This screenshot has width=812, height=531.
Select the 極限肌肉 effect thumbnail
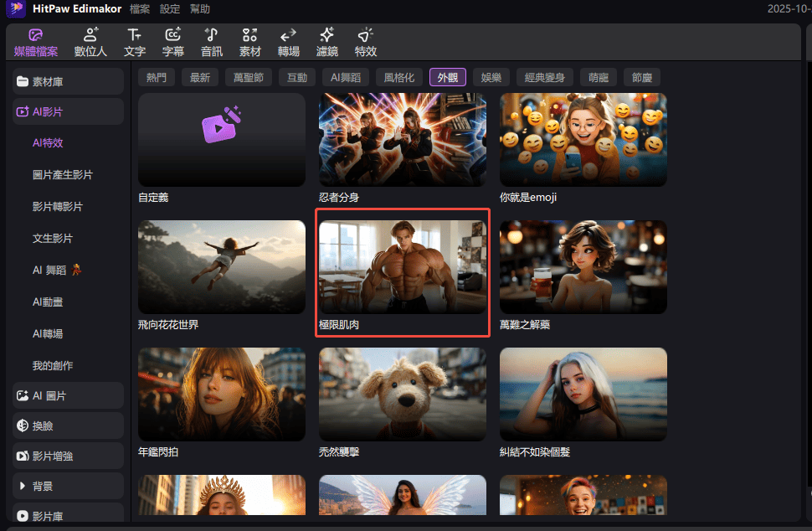click(402, 267)
